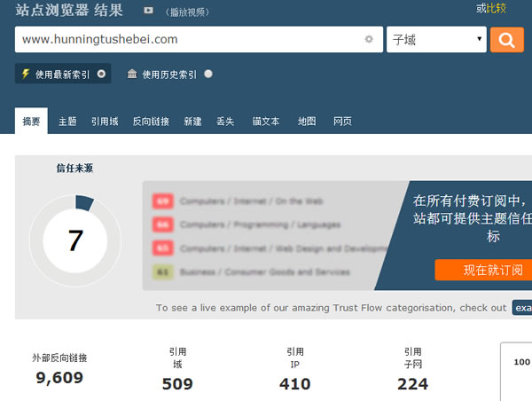Screen dimensions: 532x401
Task: Click the lightning bolt fresh index icon
Action: coord(26,75)
